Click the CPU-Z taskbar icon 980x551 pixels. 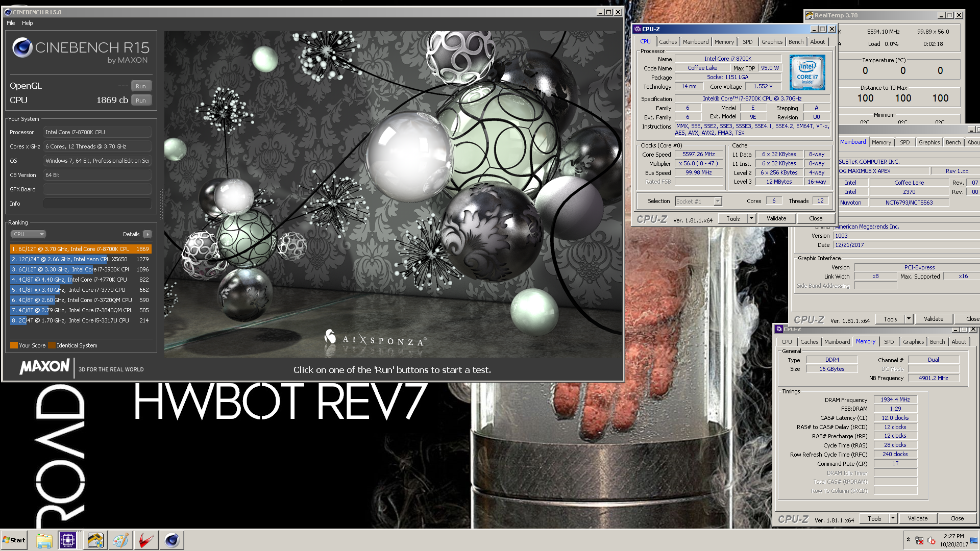tap(67, 540)
